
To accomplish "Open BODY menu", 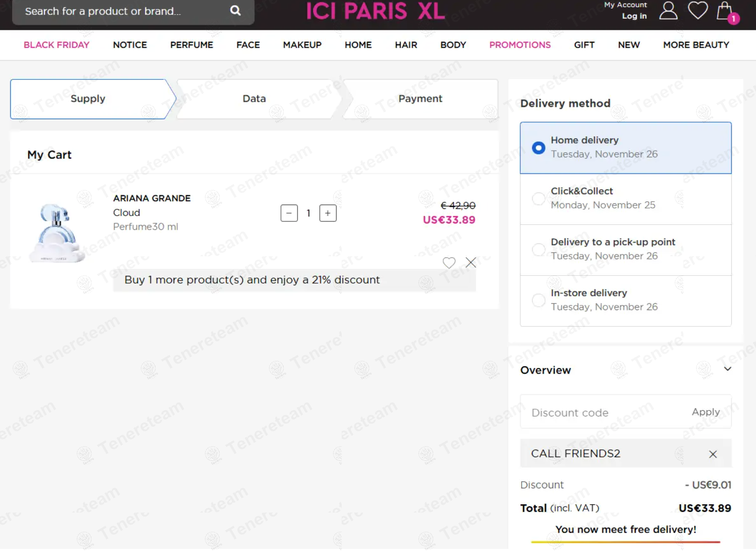I will coord(453,45).
